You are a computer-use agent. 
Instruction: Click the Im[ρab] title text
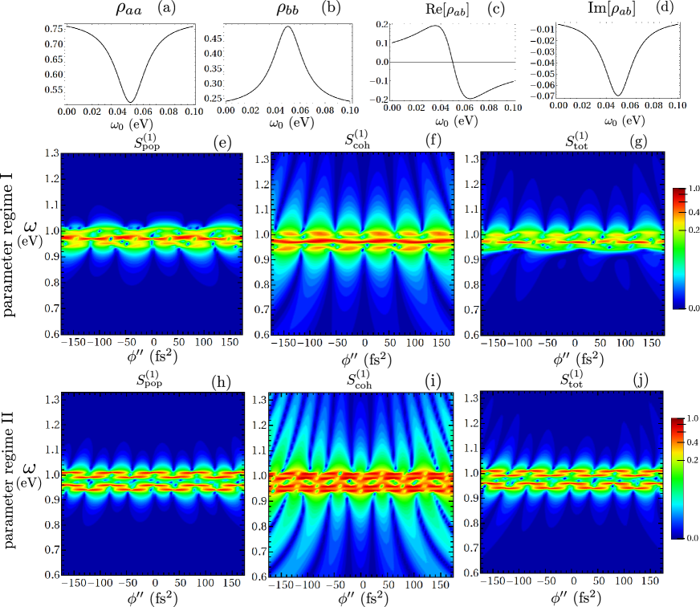612,9
